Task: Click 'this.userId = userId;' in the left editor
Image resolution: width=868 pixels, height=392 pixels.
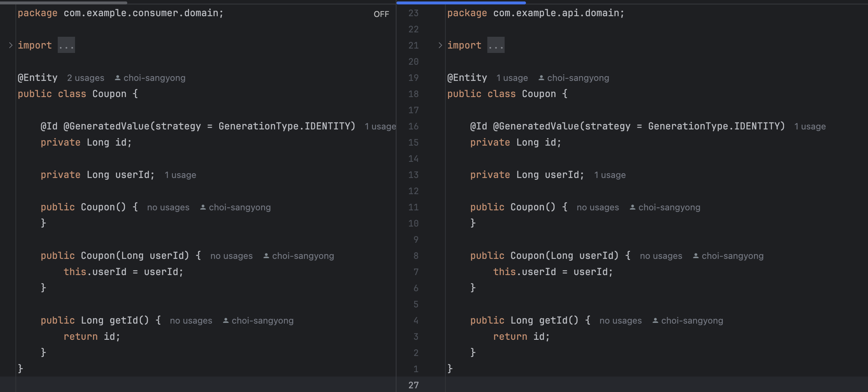Action: click(123, 272)
